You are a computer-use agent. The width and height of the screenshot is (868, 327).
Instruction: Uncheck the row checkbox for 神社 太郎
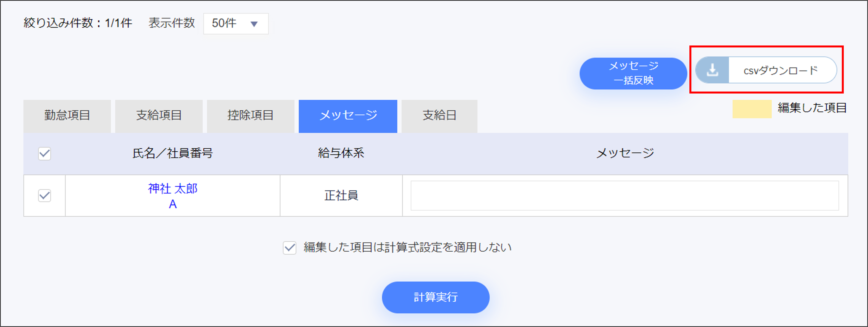(44, 195)
